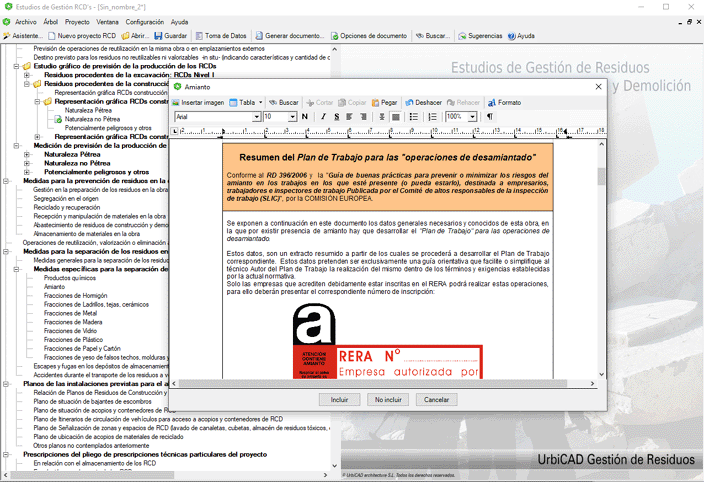Click the Cancelar button
This screenshot has width=704, height=482.
coord(436,399)
